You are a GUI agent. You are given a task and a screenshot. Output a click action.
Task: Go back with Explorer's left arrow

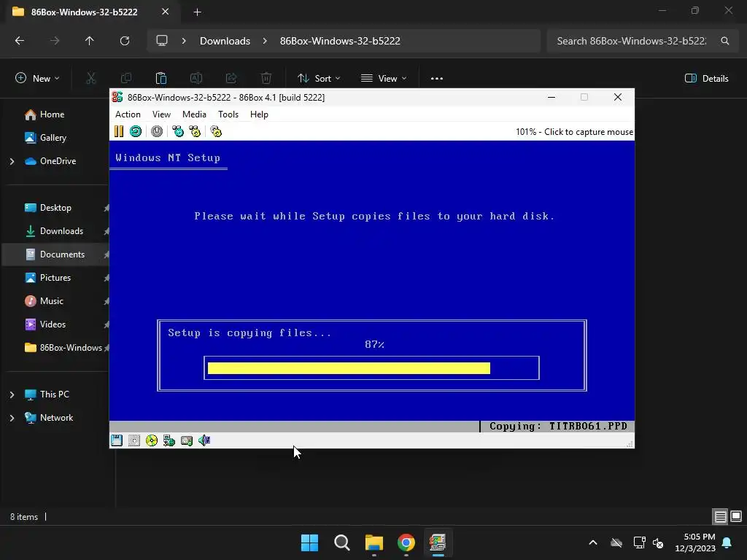(20, 41)
